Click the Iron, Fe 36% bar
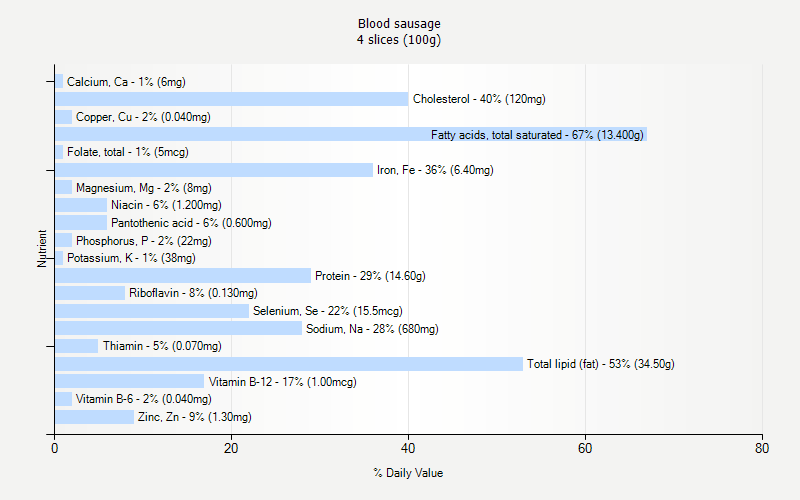 click(x=213, y=170)
